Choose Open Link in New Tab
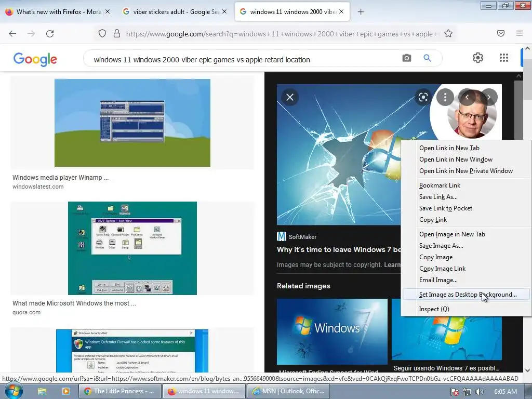Image resolution: width=532 pixels, height=399 pixels. [466, 148]
